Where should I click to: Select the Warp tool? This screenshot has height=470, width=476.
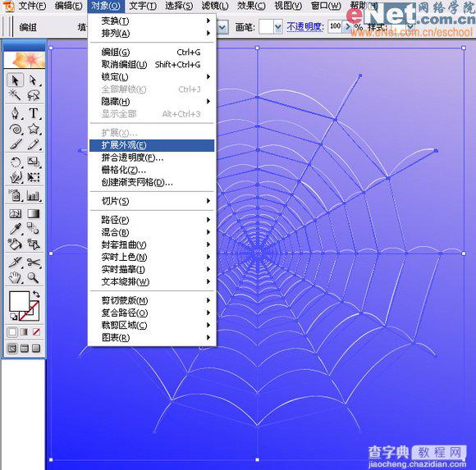coord(15,177)
